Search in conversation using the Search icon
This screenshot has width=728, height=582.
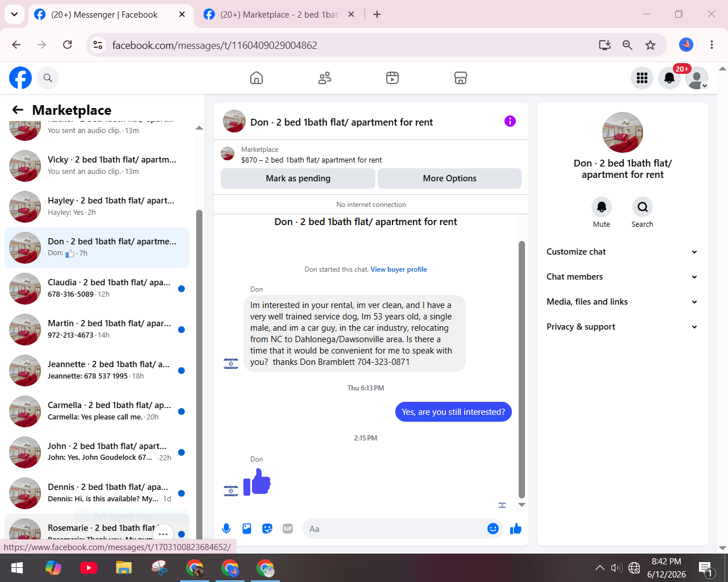pyautogui.click(x=642, y=207)
